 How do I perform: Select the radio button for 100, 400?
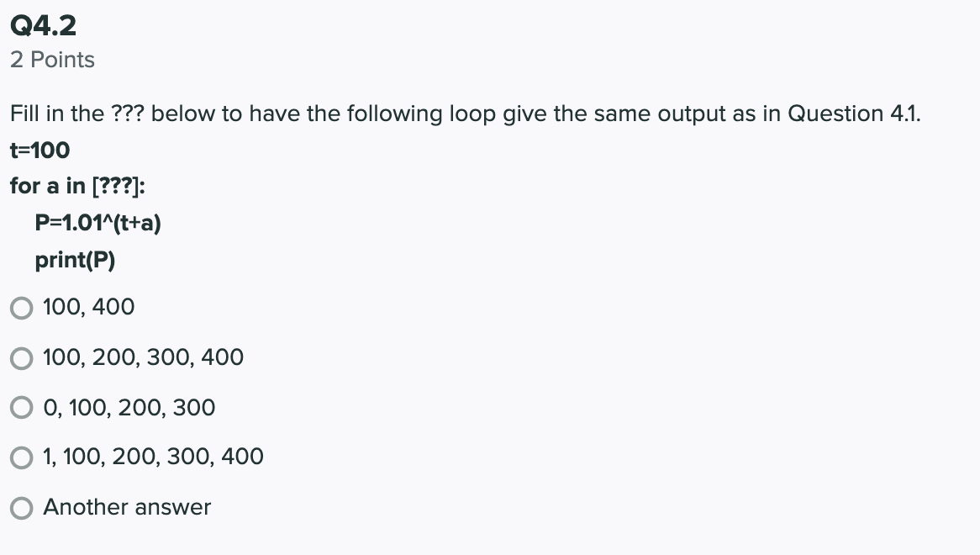click(x=22, y=308)
